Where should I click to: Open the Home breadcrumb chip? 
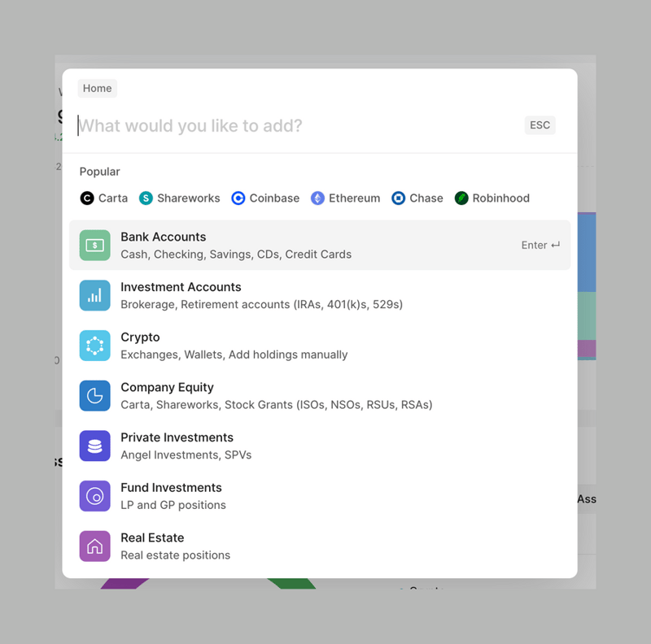[97, 88]
